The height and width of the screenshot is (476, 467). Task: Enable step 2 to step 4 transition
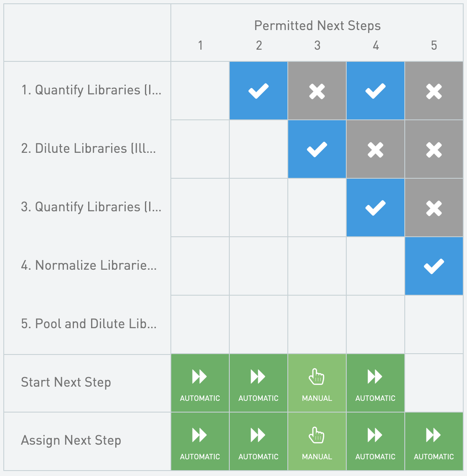click(x=376, y=149)
